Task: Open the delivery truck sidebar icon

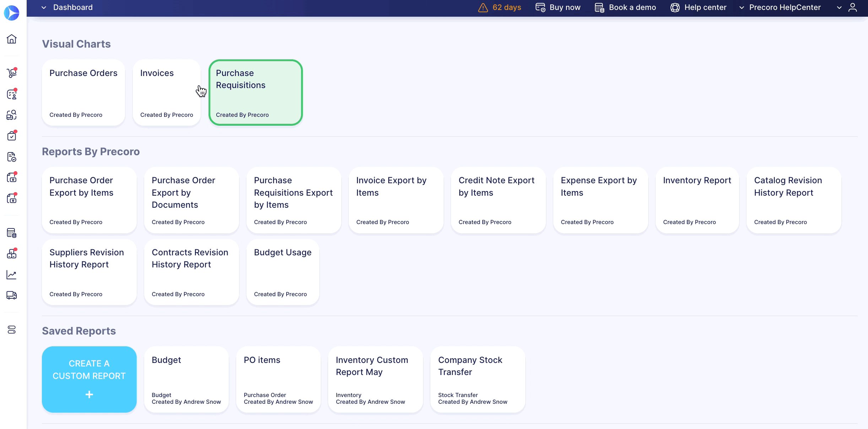Action: point(12,295)
